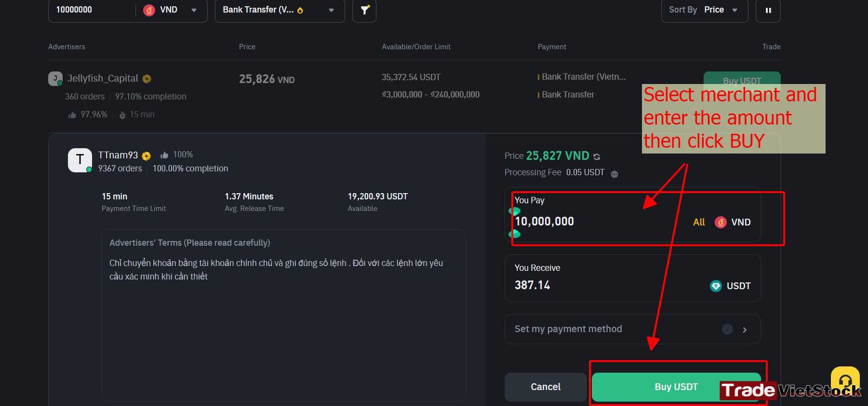The image size is (868, 406).
Task: Click the 360 orders text
Action: click(85, 96)
